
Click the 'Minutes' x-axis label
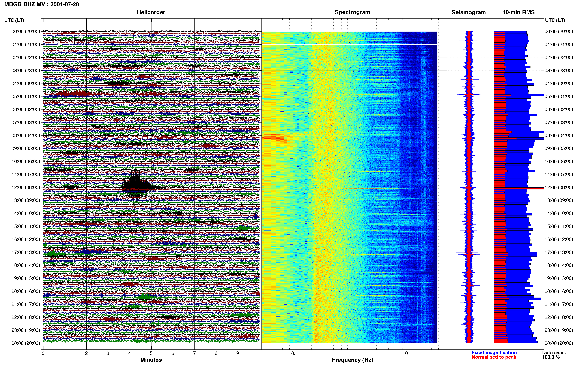tap(151, 360)
